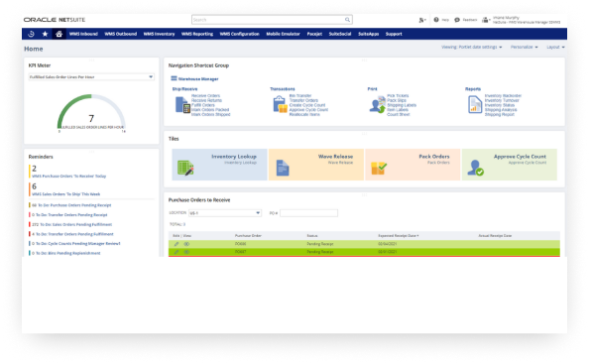Open the Shipping Report link
The image size is (589, 364).
pyautogui.click(x=499, y=114)
